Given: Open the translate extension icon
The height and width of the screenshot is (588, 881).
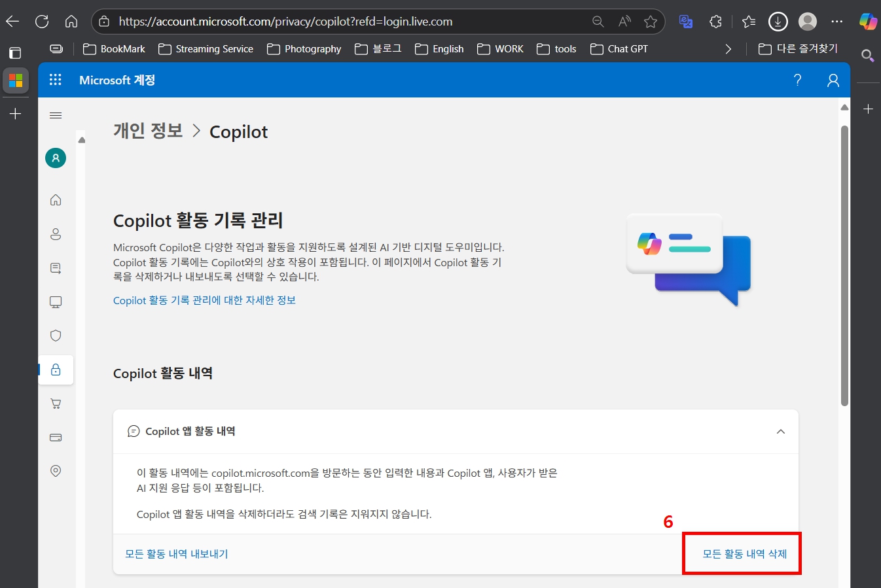Looking at the screenshot, I should click(686, 22).
